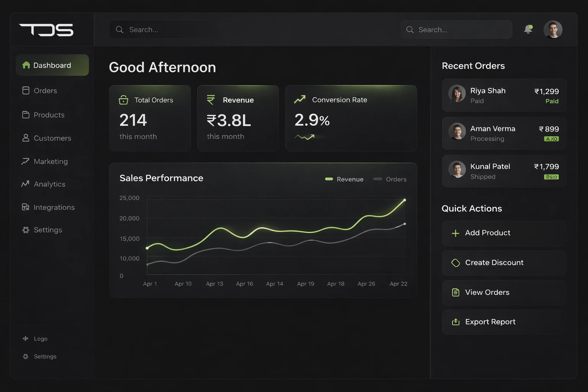Viewport: 588px width, 392px height.
Task: Click the notification bell icon
Action: click(x=528, y=29)
